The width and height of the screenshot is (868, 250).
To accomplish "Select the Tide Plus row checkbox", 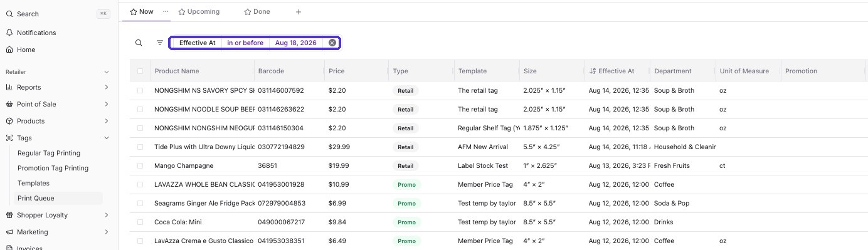I will (140, 147).
